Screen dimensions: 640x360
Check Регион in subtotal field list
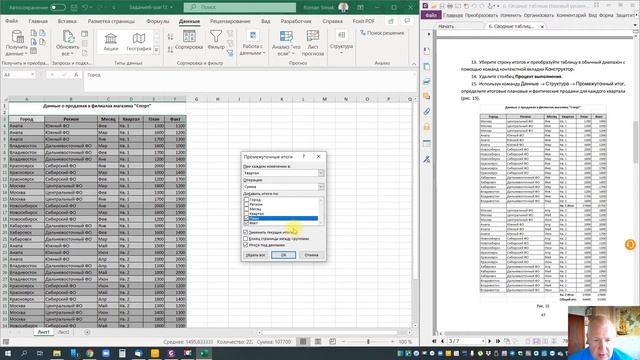click(246, 204)
